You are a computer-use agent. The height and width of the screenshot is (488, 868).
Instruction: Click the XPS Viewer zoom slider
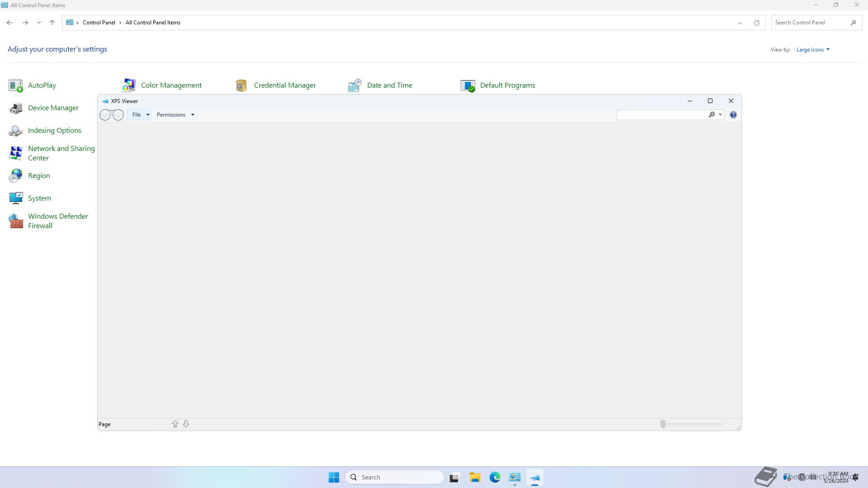click(663, 424)
